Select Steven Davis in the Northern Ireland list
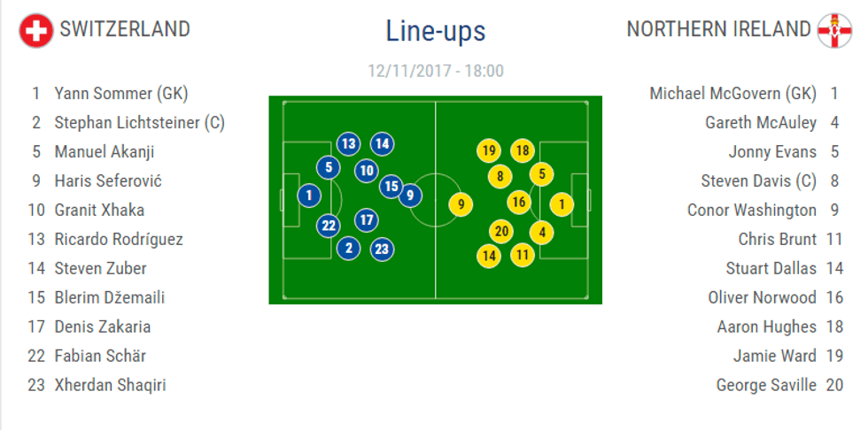This screenshot has height=430, width=868. (x=758, y=180)
